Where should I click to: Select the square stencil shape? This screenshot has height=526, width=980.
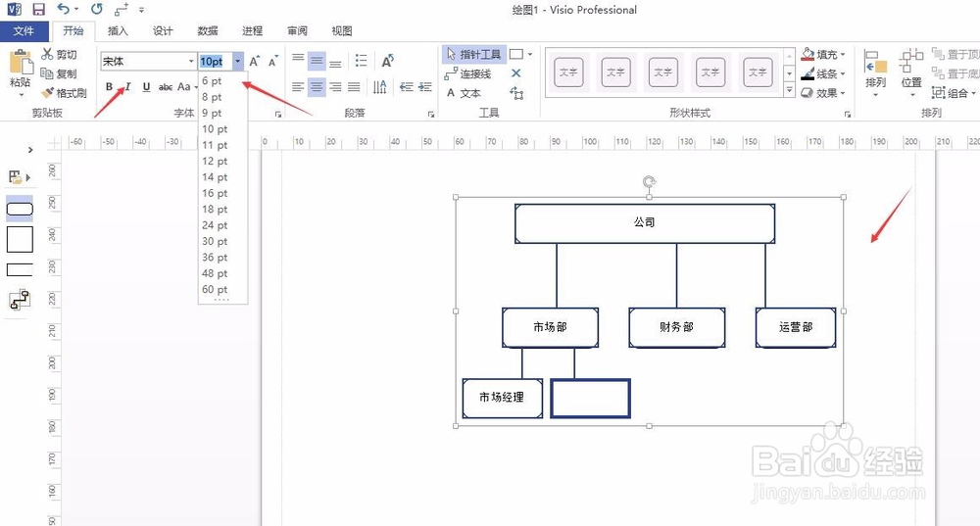coord(20,240)
